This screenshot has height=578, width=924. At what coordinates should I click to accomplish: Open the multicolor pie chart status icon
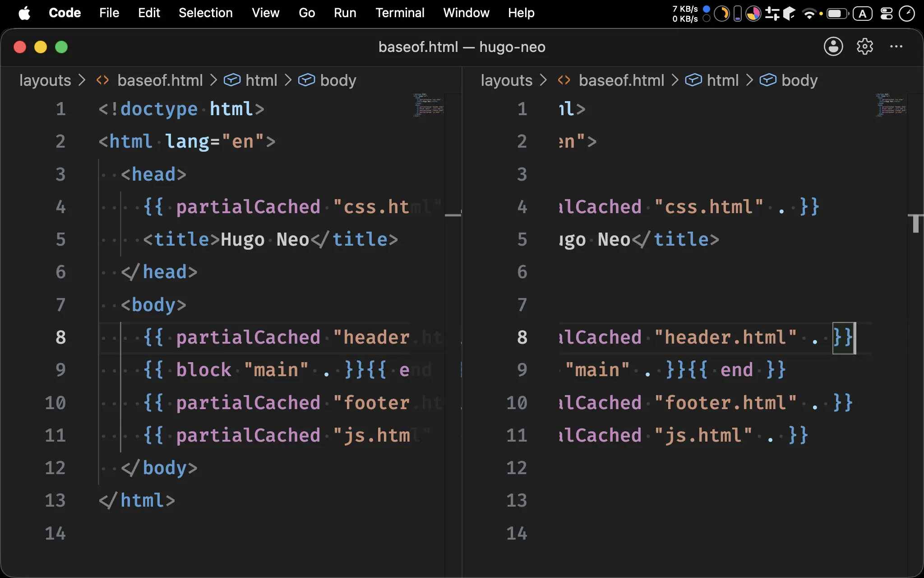753,14
